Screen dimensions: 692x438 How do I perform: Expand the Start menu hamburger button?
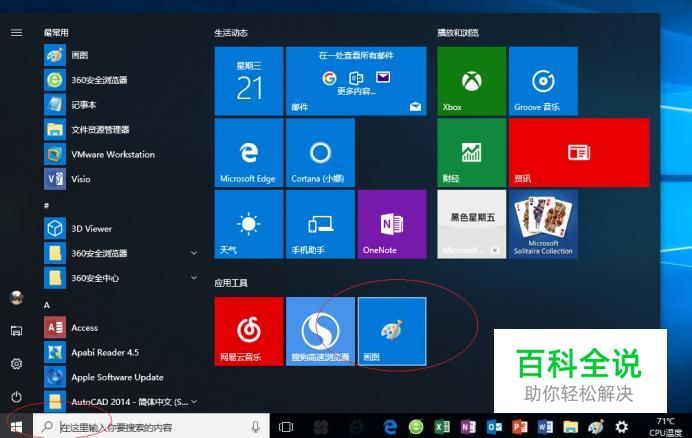coord(16,33)
